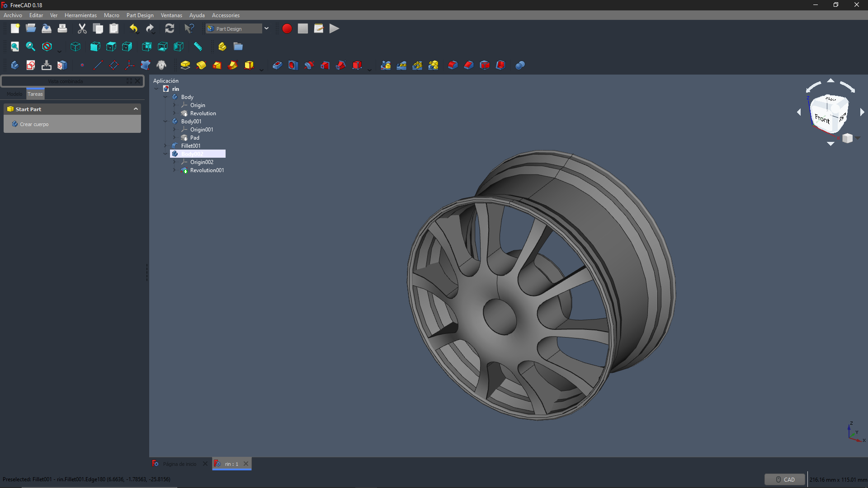Image resolution: width=868 pixels, height=488 pixels.
Task: Click the Create sketch icon
Action: 30,65
